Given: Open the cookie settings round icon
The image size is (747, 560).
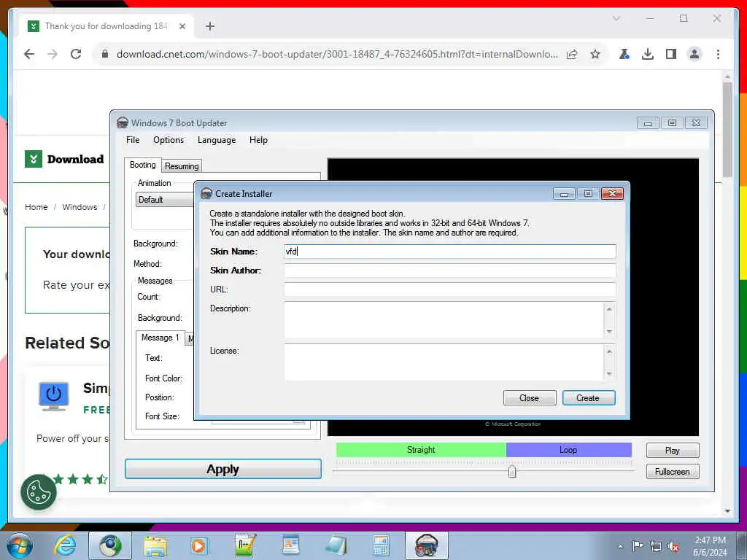Looking at the screenshot, I should pos(39,492).
